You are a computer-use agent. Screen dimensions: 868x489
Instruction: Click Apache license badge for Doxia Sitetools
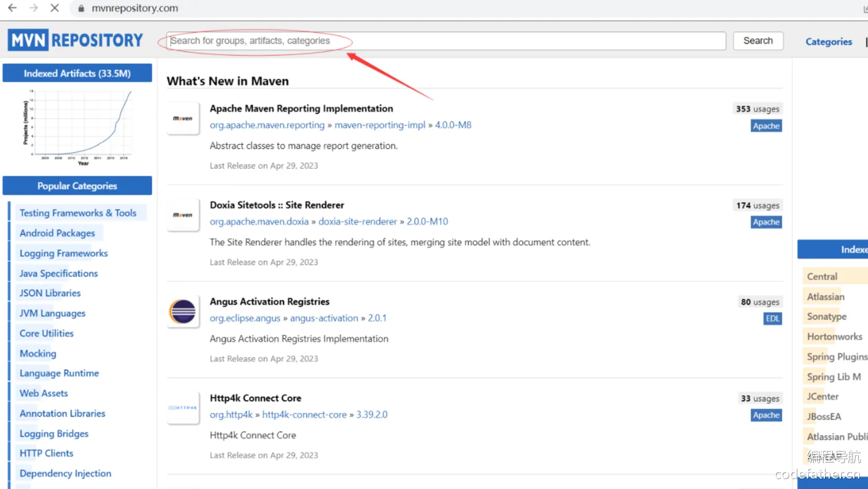click(767, 222)
